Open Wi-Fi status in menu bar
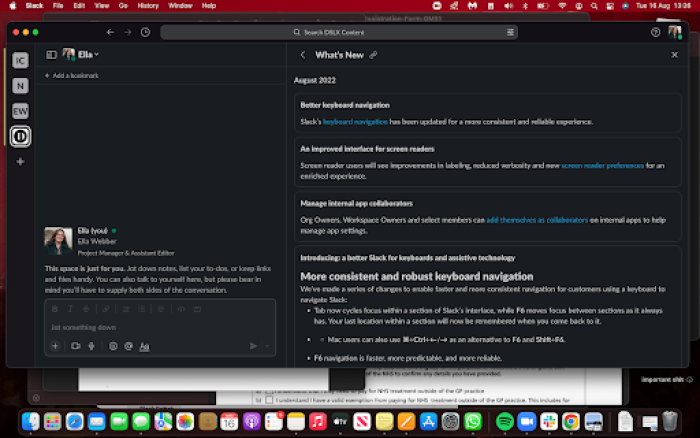Viewport: 700px width, 438px height. click(x=562, y=6)
